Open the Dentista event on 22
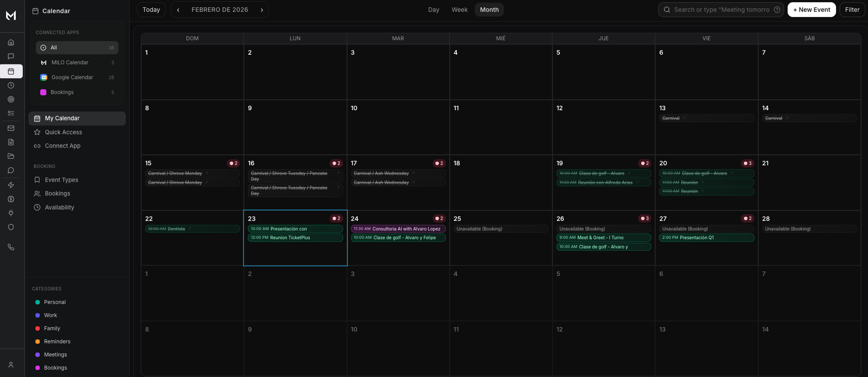The width and height of the screenshot is (868, 377). coord(192,229)
